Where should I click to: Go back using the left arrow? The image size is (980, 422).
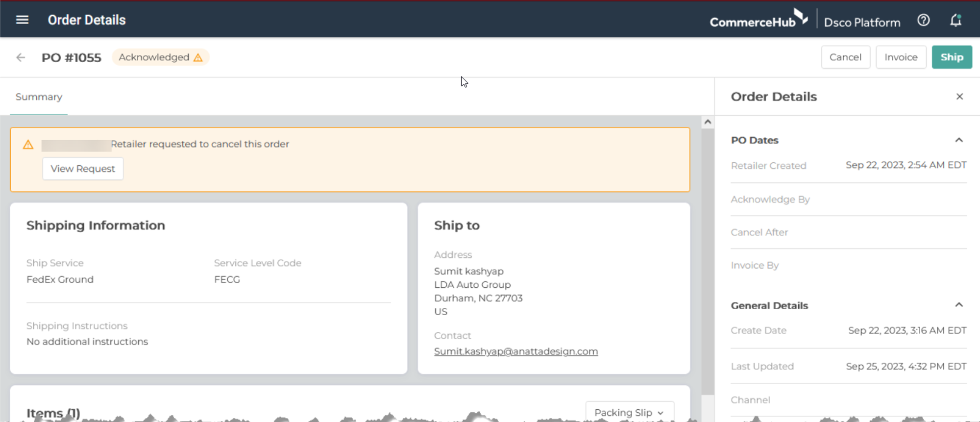[x=21, y=57]
